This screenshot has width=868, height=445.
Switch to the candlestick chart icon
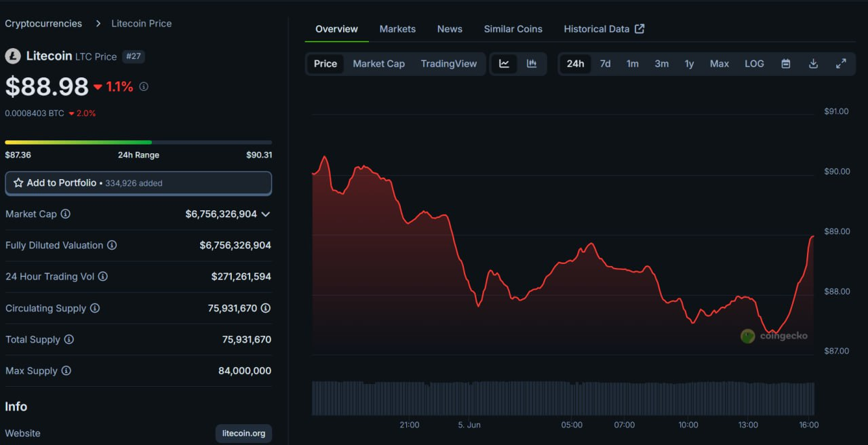(532, 64)
